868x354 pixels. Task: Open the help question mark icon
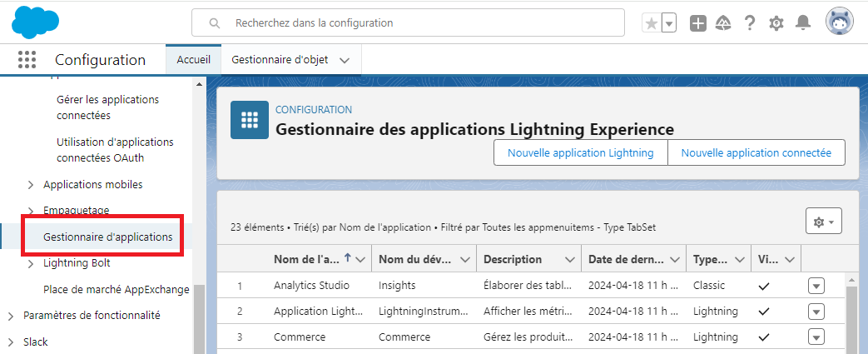pyautogui.click(x=750, y=23)
